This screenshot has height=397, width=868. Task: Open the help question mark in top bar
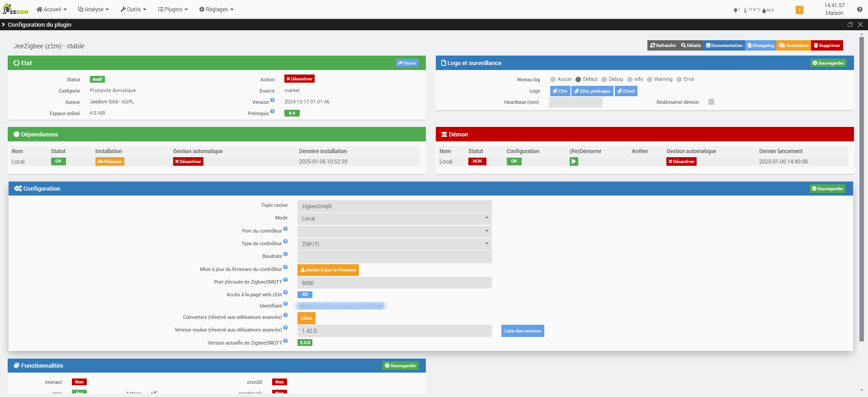[x=859, y=9]
